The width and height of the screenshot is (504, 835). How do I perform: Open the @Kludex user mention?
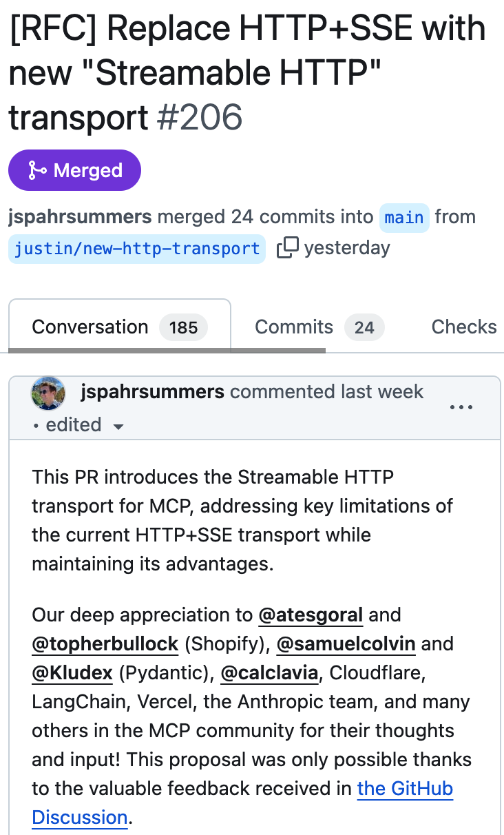point(72,673)
